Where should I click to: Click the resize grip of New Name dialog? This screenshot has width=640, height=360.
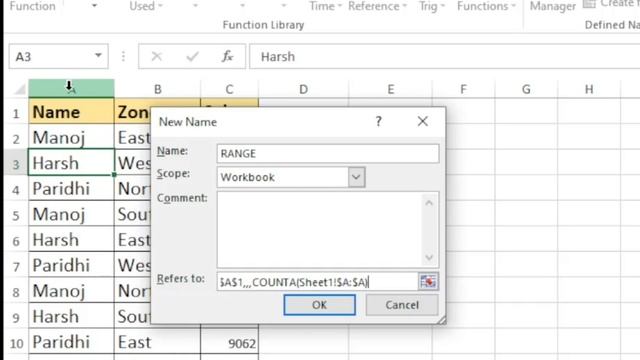pyautogui.click(x=441, y=320)
